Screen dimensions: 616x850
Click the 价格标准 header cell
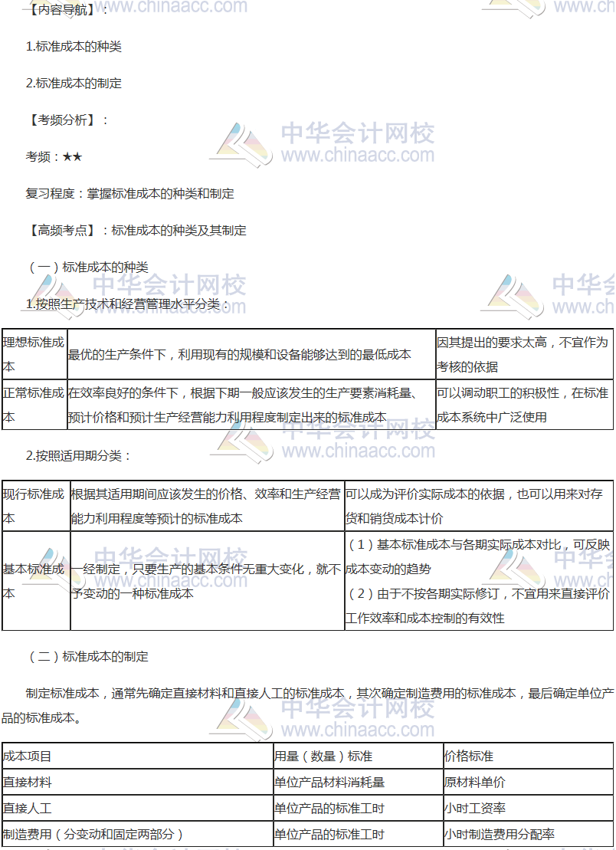click(x=468, y=756)
